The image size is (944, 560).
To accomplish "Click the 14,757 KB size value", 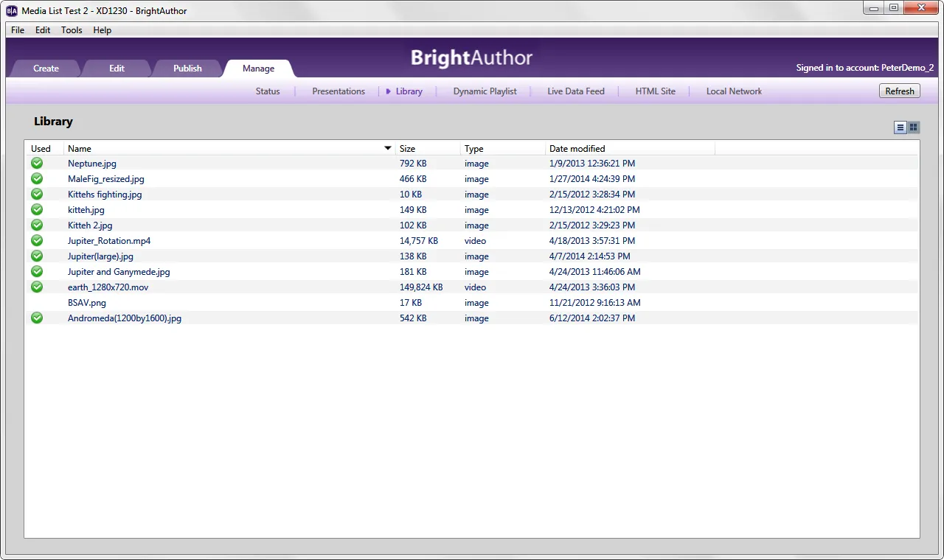I will (x=419, y=241).
